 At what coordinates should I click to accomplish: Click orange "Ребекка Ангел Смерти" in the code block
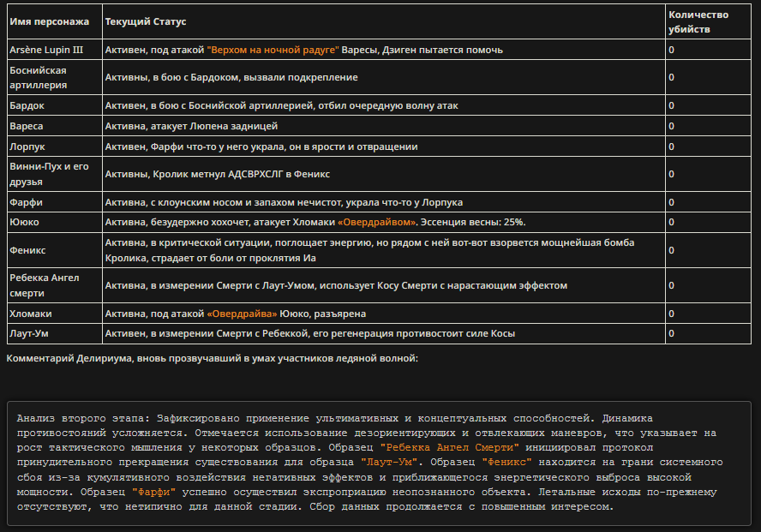tap(449, 448)
